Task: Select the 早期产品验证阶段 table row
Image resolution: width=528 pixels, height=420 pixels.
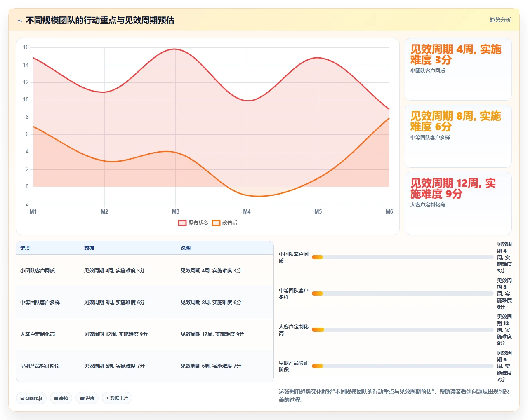Action: pyautogui.click(x=145, y=366)
